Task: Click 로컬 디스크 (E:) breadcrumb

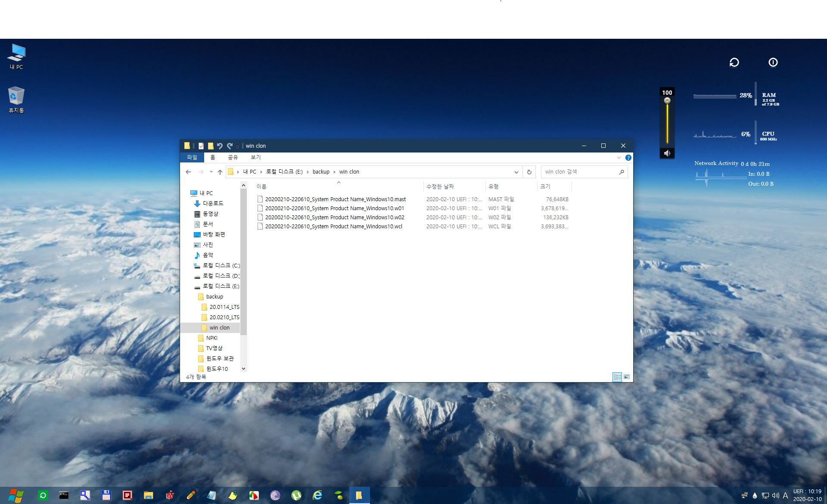Action: pos(284,171)
